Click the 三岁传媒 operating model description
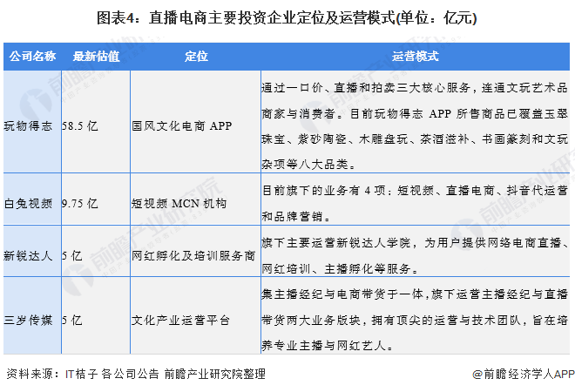 click(x=415, y=320)
